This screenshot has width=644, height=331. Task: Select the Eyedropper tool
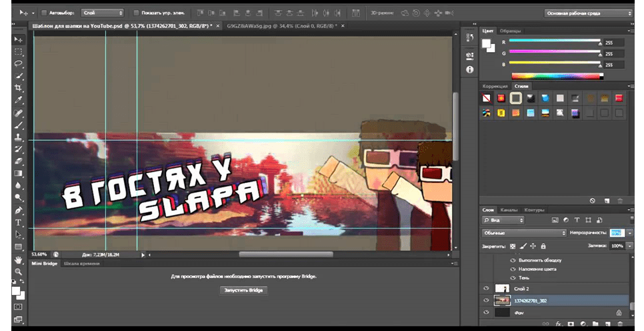click(x=18, y=100)
